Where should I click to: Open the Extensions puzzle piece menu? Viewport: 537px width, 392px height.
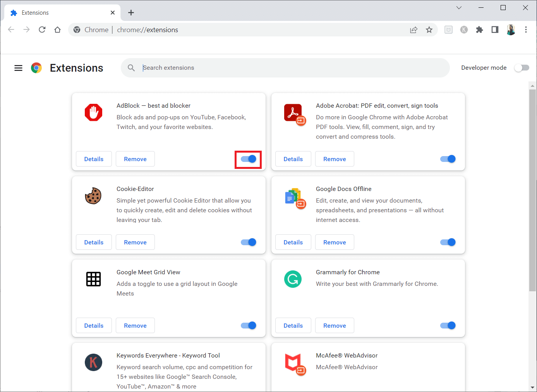pyautogui.click(x=479, y=30)
